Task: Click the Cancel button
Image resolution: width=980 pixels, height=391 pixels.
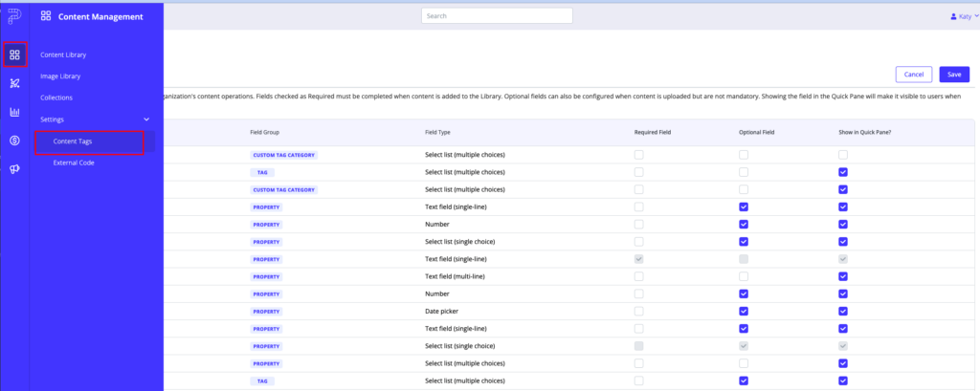Action: tap(914, 75)
